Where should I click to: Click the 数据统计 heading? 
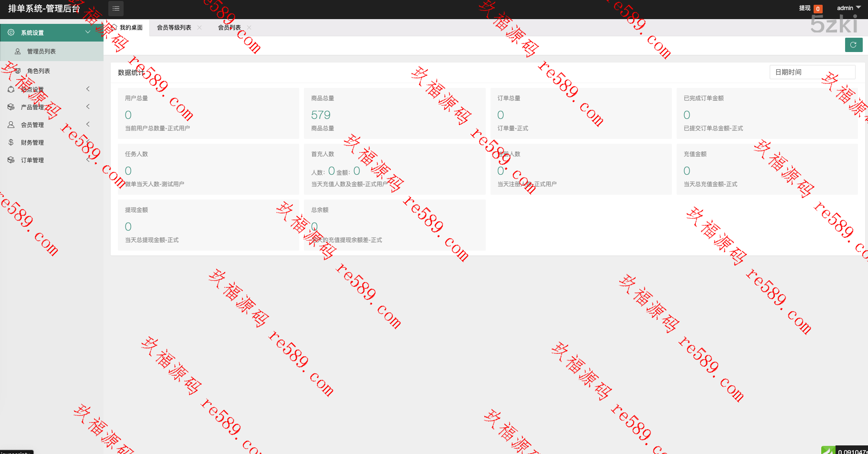tap(131, 73)
